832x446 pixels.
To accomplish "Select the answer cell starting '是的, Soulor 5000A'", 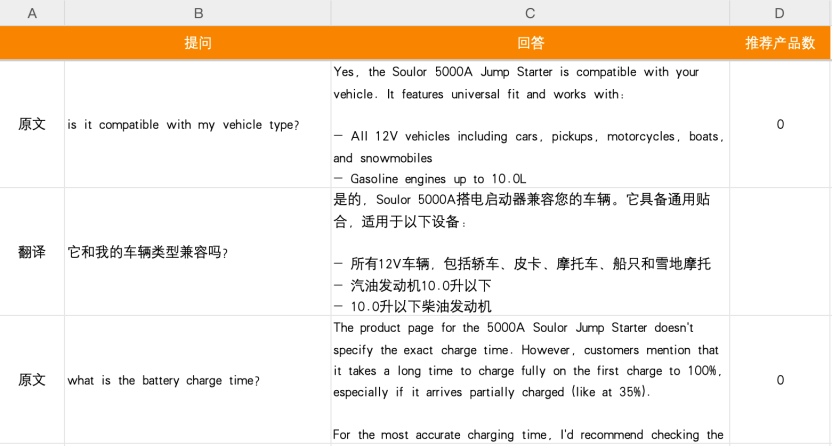I will (x=530, y=252).
